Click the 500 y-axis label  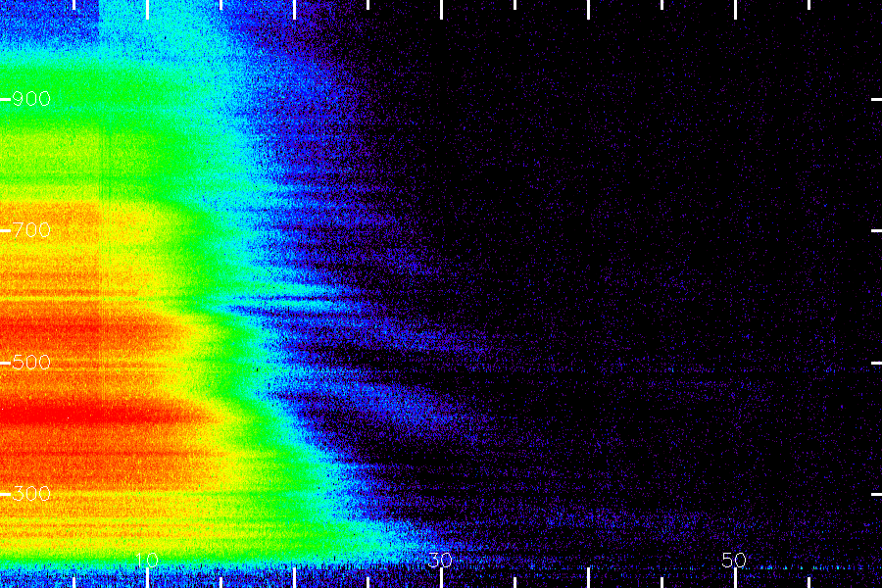(x=31, y=363)
